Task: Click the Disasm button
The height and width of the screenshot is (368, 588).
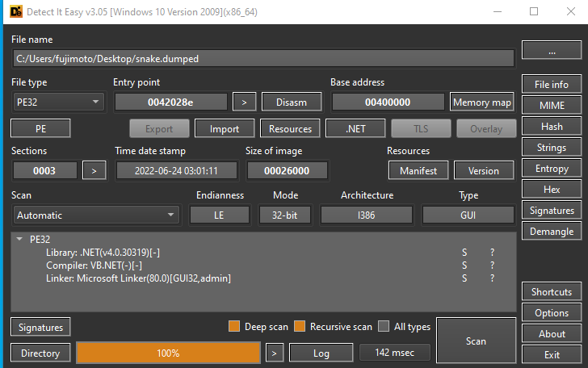Action: coord(291,102)
